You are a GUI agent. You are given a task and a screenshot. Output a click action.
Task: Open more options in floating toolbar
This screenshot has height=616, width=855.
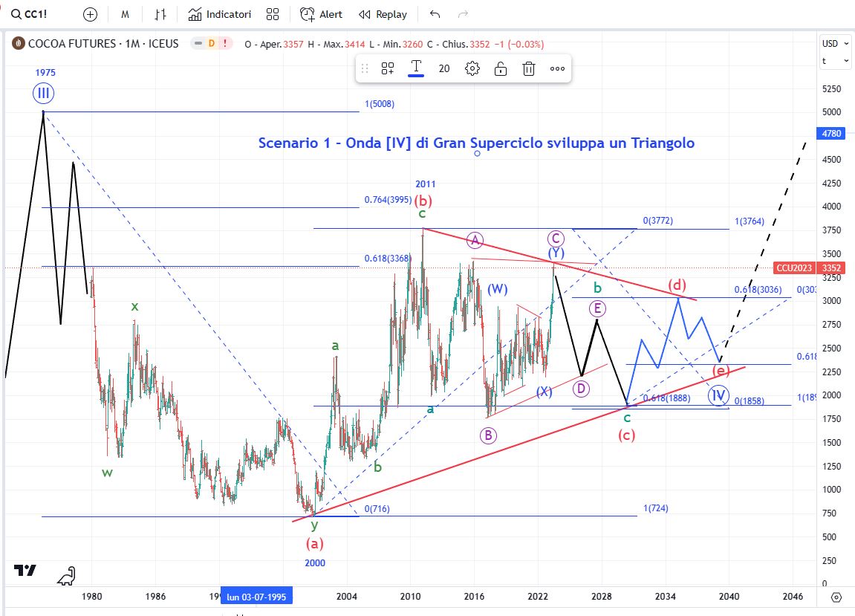557,69
